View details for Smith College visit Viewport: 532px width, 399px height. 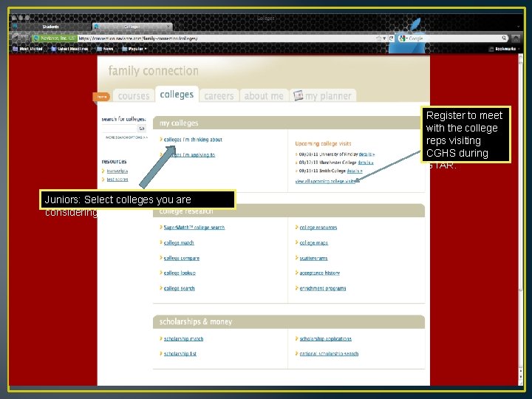[x=355, y=171]
